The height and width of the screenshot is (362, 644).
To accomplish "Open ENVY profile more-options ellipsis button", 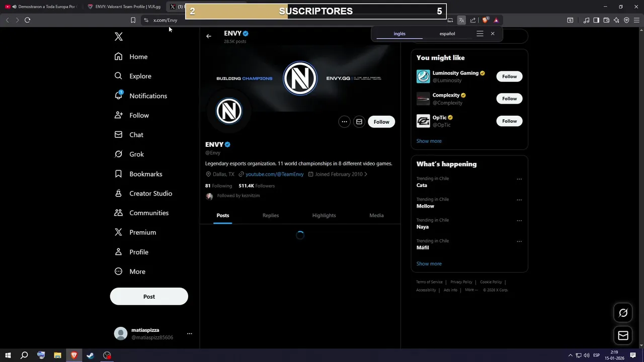I will 344,122.
